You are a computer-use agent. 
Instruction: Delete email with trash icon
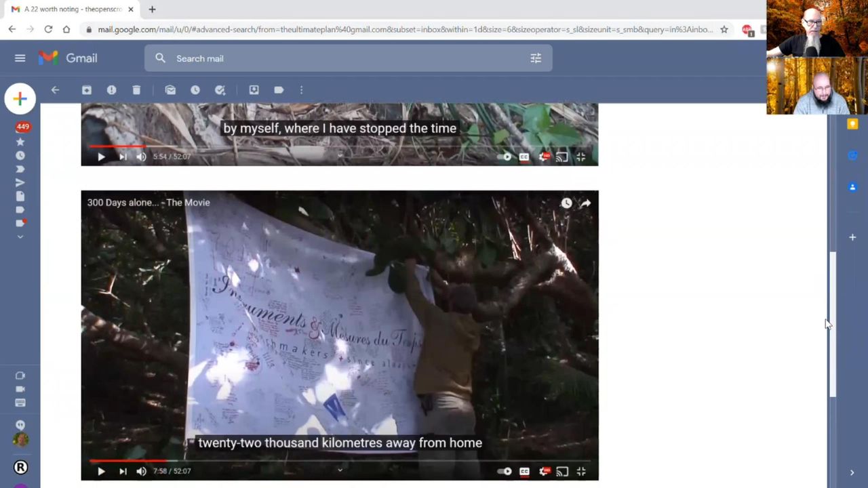coord(136,90)
